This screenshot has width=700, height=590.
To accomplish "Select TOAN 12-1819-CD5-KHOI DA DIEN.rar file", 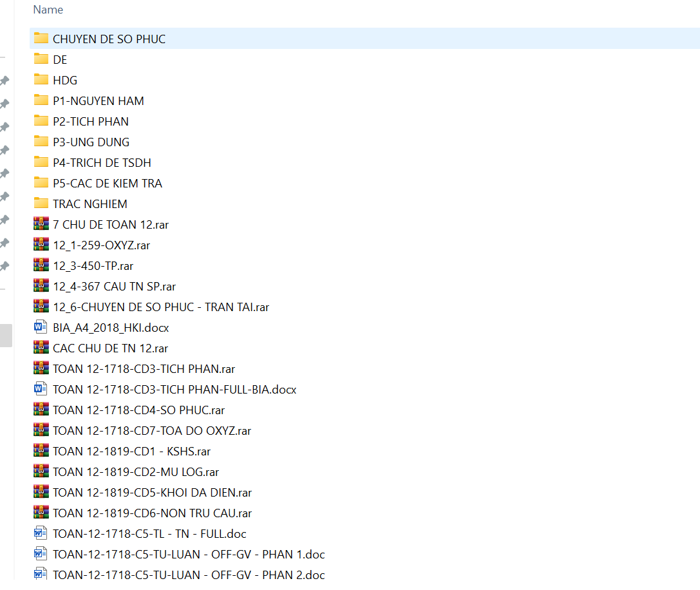I will (152, 492).
